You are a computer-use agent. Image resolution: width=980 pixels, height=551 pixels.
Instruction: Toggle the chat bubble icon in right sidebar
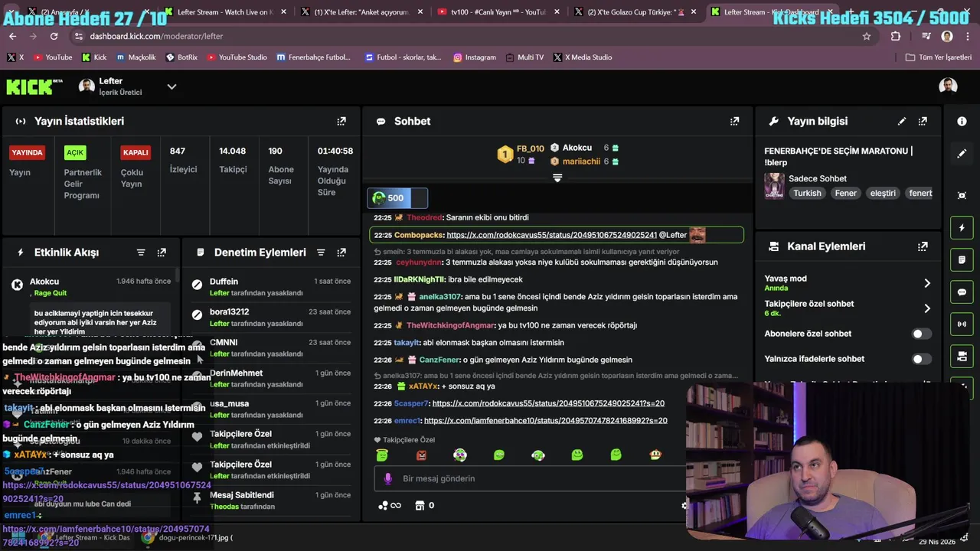click(x=962, y=292)
